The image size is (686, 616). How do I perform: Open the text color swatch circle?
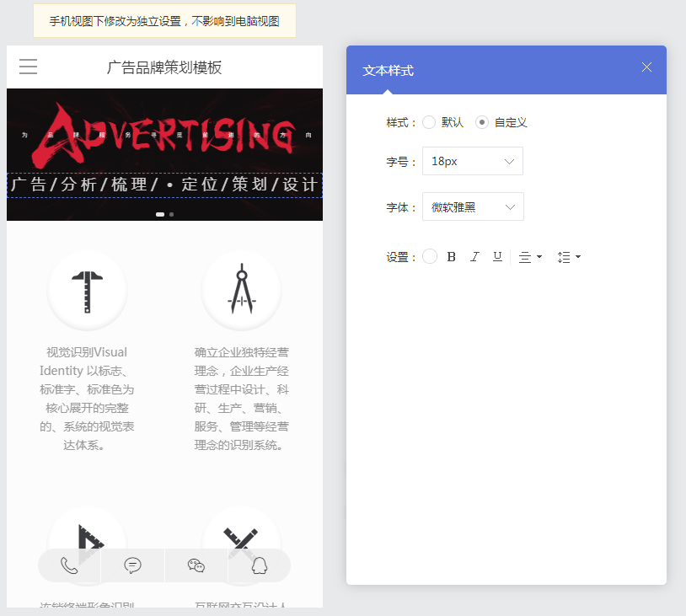coord(430,256)
